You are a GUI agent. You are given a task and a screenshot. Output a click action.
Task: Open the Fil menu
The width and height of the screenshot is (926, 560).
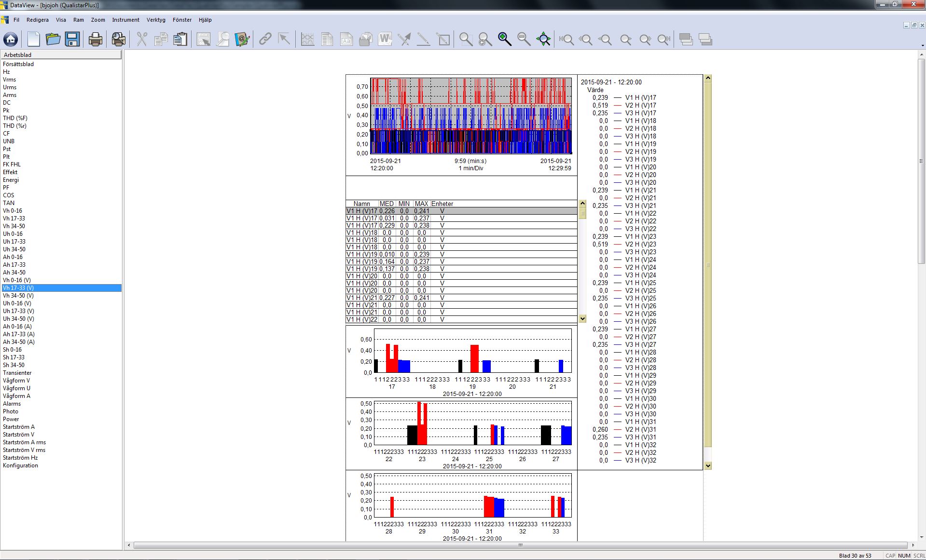tap(16, 20)
